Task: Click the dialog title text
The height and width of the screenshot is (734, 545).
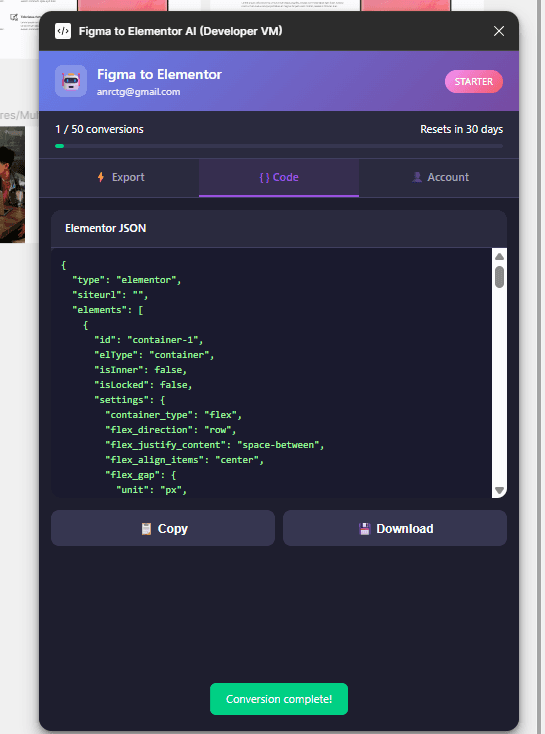Action: [x=180, y=31]
